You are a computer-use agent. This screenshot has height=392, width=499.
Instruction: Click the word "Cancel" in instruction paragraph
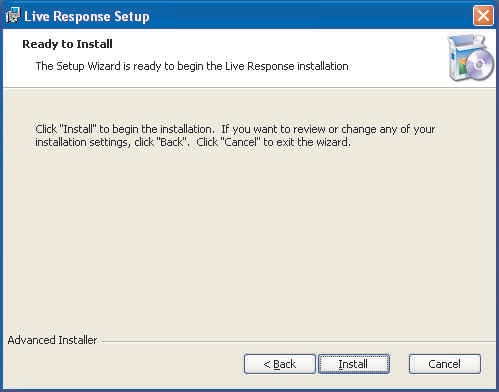pyautogui.click(x=241, y=142)
